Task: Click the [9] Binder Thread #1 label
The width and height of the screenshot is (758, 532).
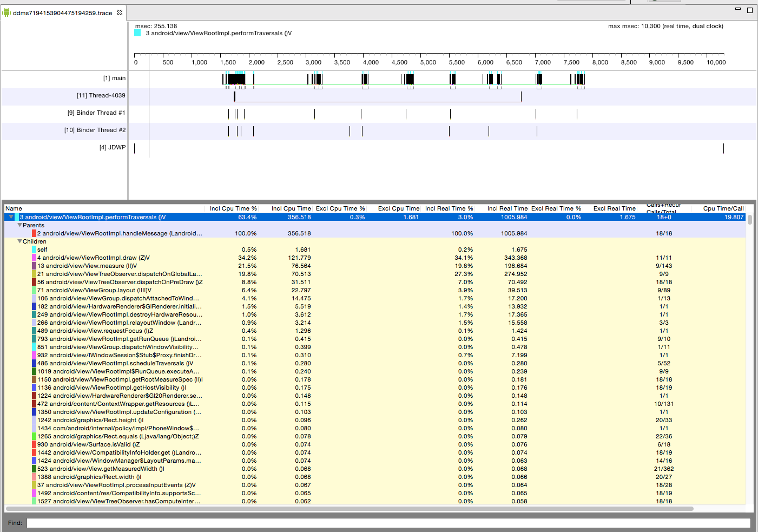Action: click(x=96, y=113)
